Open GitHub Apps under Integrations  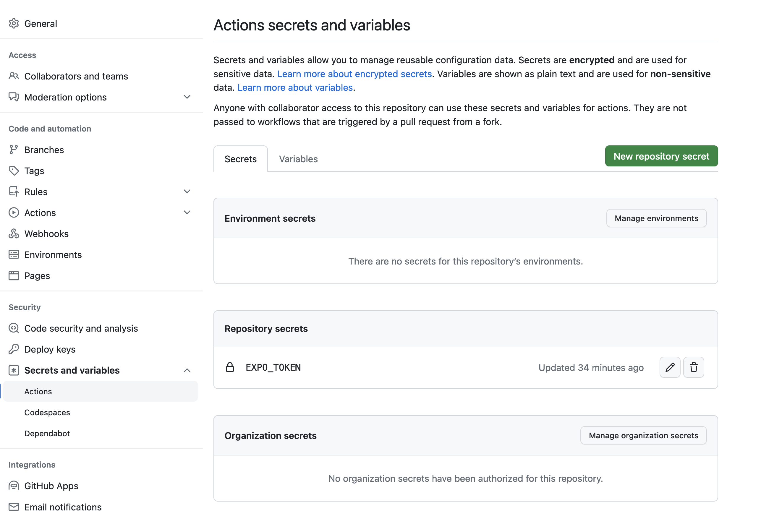pos(51,486)
